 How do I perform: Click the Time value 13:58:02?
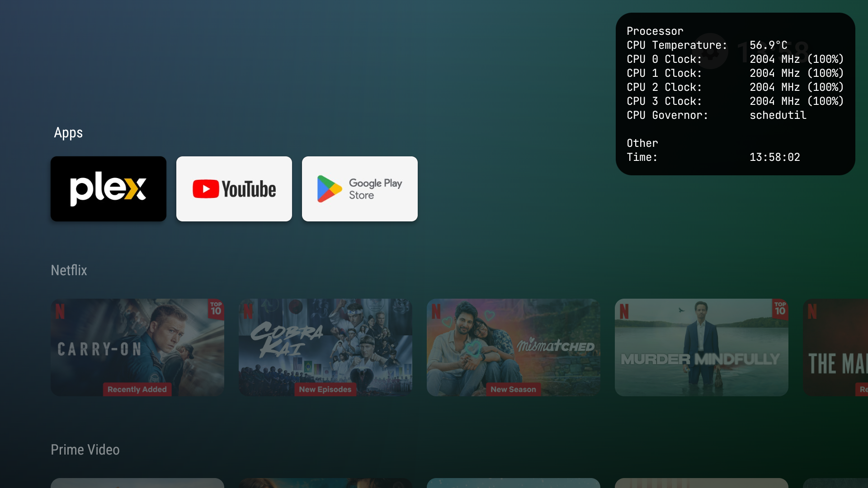pyautogui.click(x=775, y=157)
